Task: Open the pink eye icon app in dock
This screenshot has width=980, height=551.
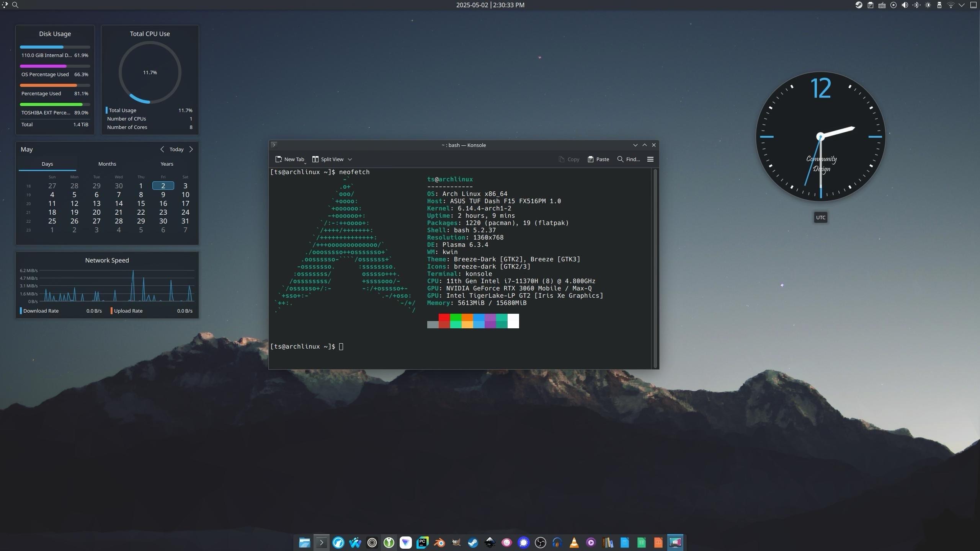Action: coord(507,542)
